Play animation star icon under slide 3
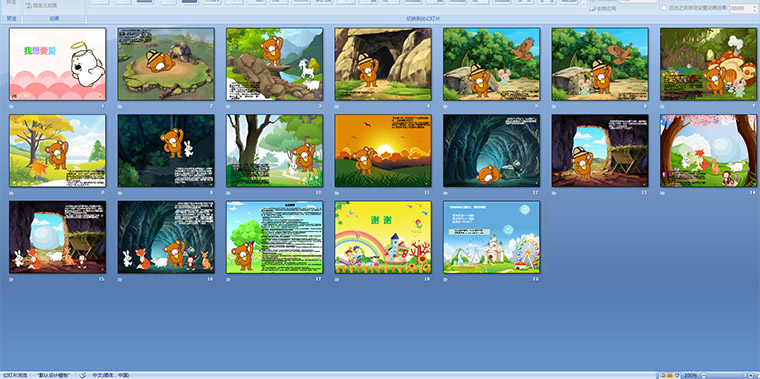This screenshot has height=379, width=760. (229, 106)
